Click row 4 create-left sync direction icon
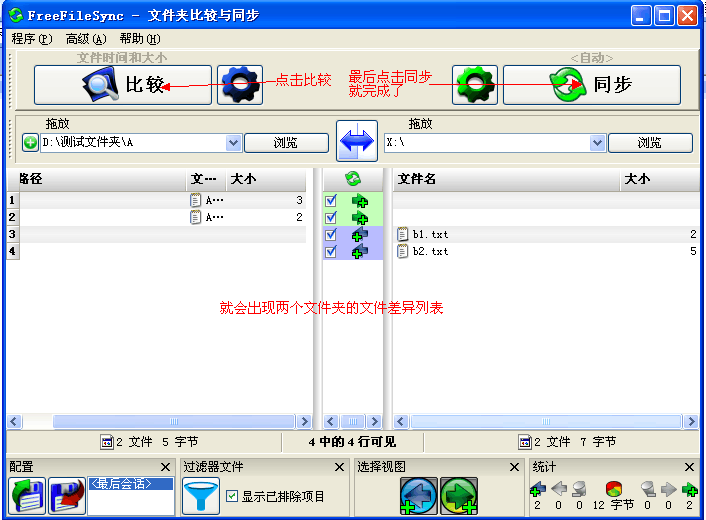 tap(360, 252)
